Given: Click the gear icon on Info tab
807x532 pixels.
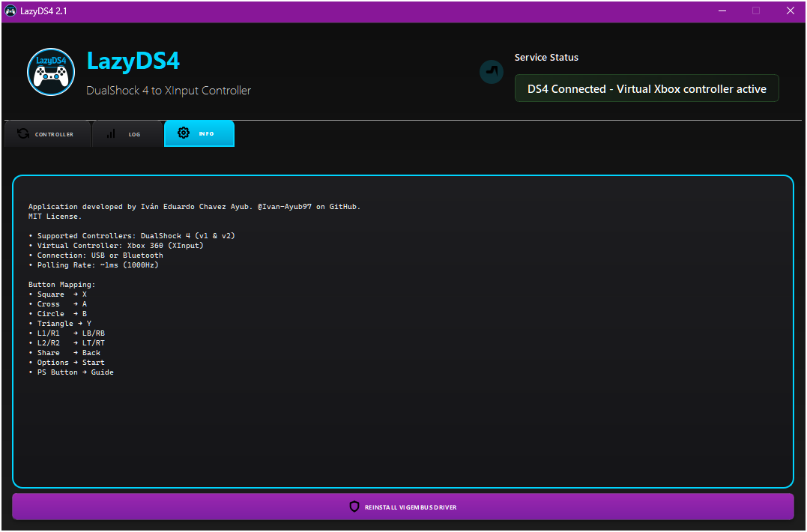Looking at the screenshot, I should (x=184, y=133).
